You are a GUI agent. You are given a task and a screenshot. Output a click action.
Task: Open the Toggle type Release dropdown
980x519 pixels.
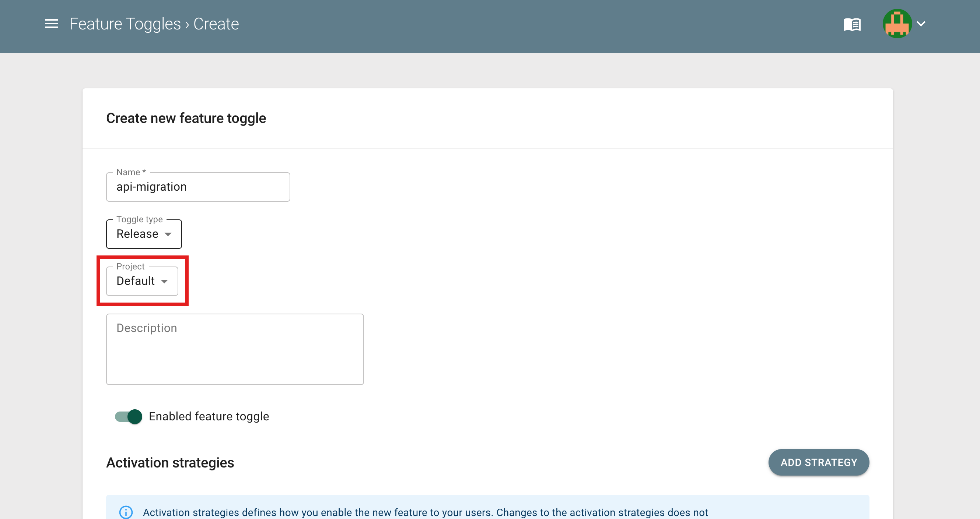pos(144,234)
